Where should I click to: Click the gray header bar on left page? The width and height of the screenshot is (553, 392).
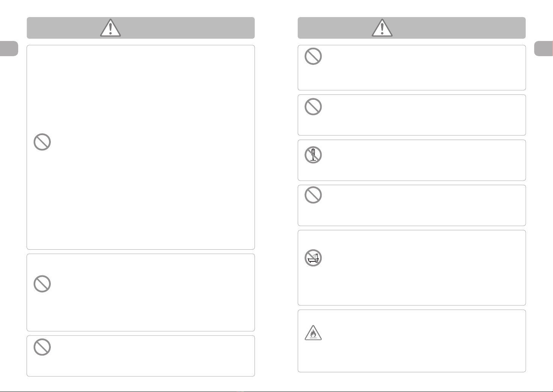[141, 28]
